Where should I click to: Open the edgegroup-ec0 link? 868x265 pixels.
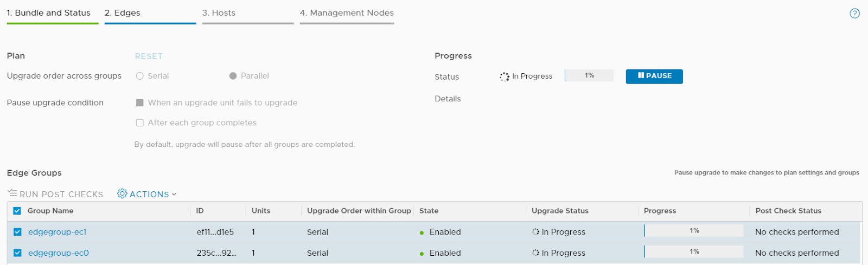coord(59,253)
